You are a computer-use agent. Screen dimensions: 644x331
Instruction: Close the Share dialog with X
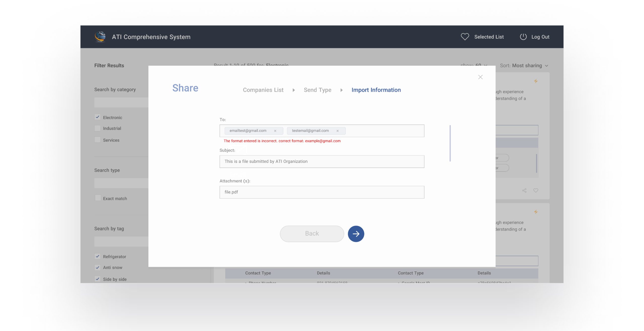coord(480,77)
